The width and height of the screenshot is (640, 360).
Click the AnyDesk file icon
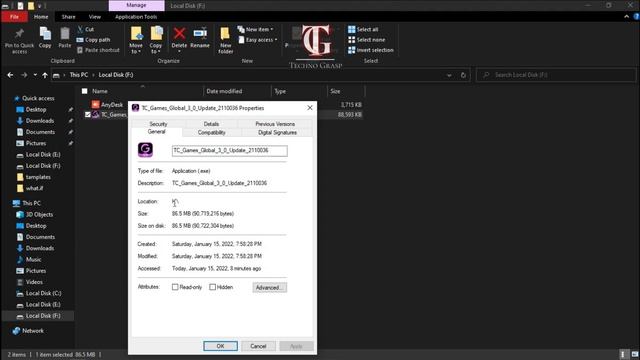[96, 104]
